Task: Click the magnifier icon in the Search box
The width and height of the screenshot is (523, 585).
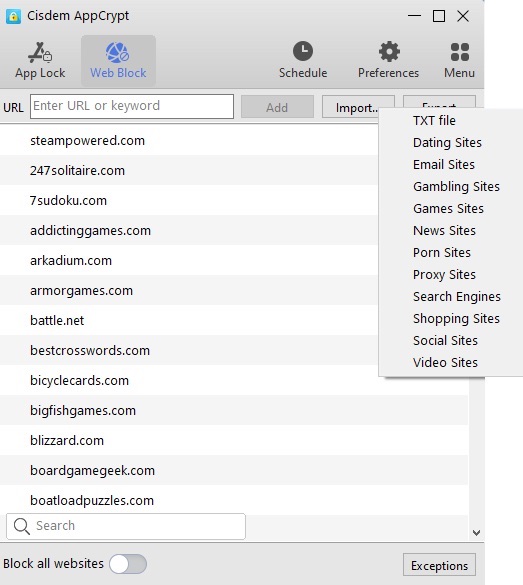Action: point(22,526)
